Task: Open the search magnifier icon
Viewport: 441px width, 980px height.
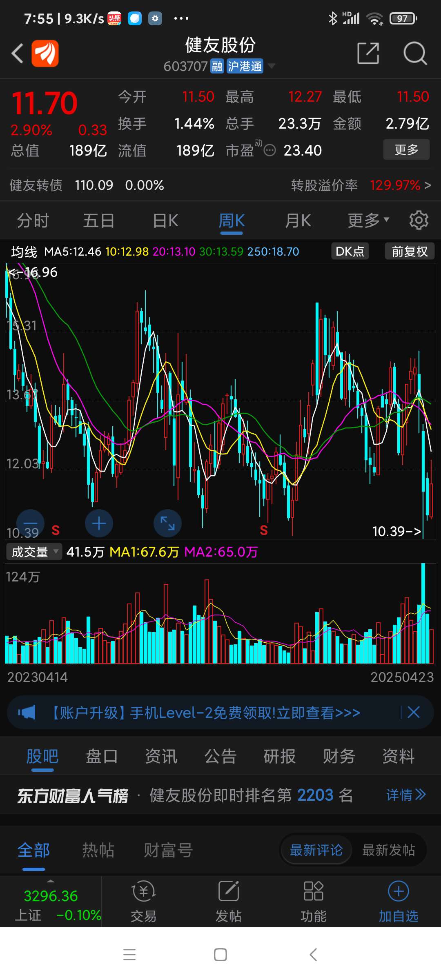Action: pyautogui.click(x=415, y=53)
